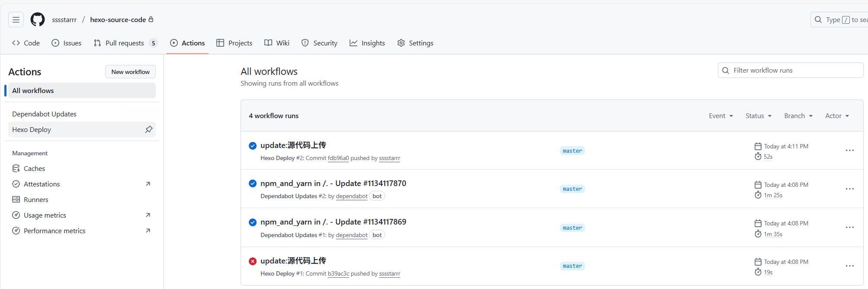Open options menu for Hexo Deploy #2 run

click(x=849, y=151)
